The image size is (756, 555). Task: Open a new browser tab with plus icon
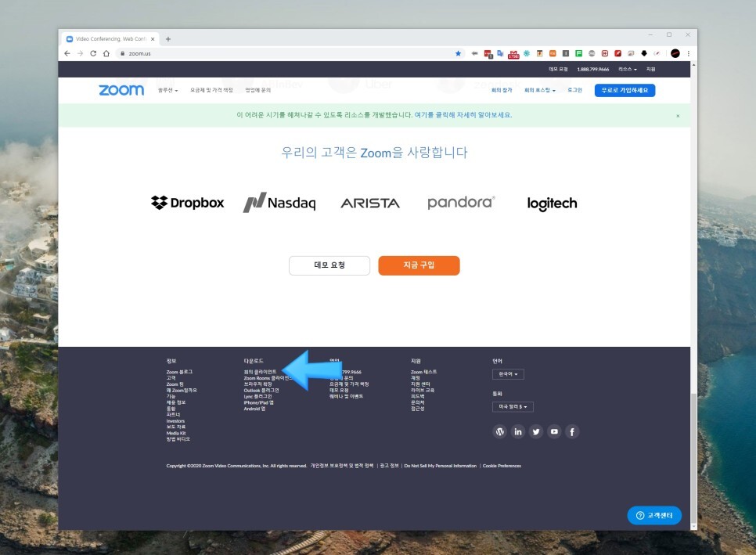[168, 39]
